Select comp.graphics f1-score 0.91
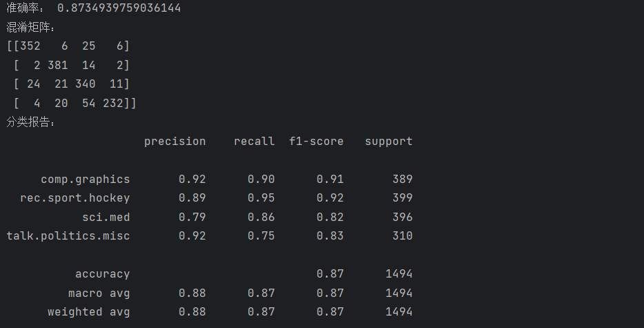644x328 pixels. pyautogui.click(x=330, y=179)
